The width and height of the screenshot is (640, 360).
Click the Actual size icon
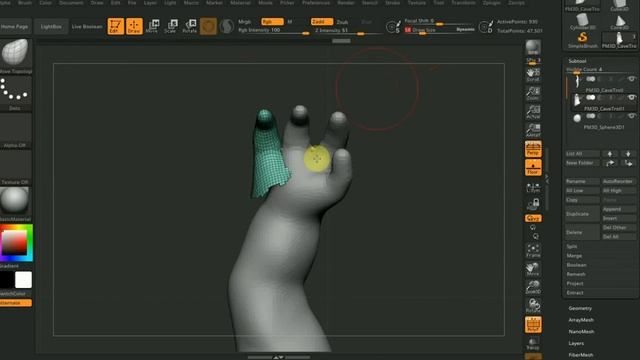click(x=533, y=112)
